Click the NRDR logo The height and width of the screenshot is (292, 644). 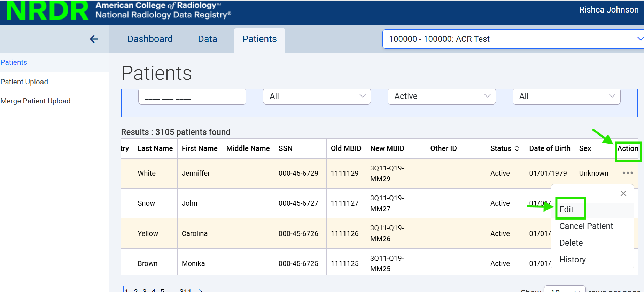pos(48,11)
